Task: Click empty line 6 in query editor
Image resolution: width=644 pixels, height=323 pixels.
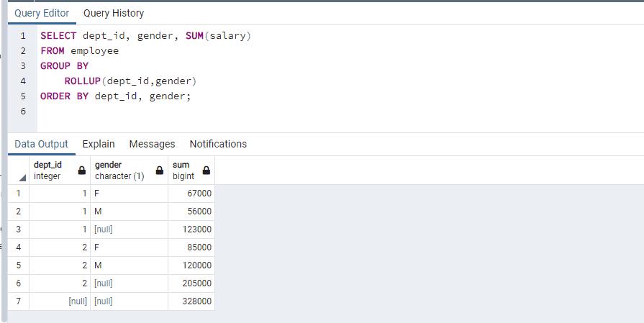Action: [x=144, y=112]
